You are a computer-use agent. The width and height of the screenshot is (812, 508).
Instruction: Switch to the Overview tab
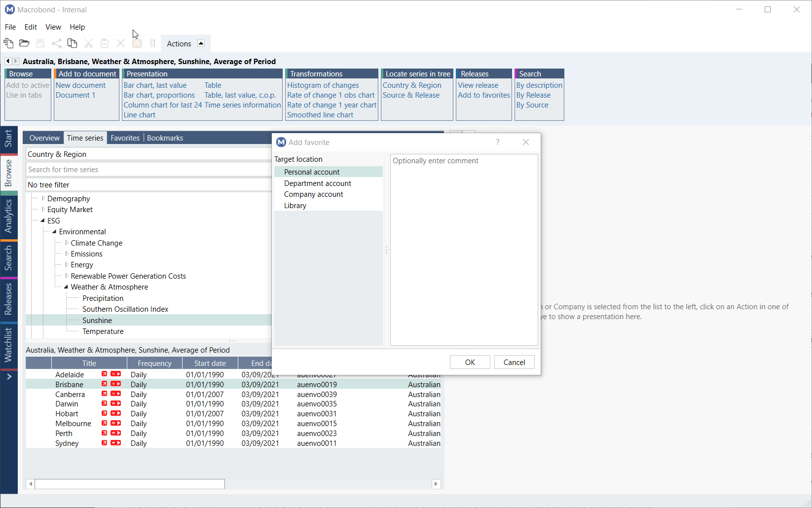point(44,138)
